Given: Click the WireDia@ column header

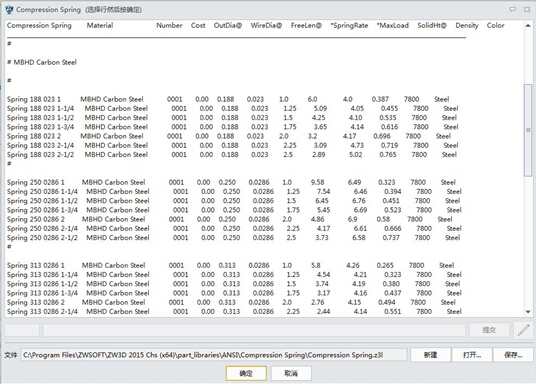Looking at the screenshot, I should [266, 25].
